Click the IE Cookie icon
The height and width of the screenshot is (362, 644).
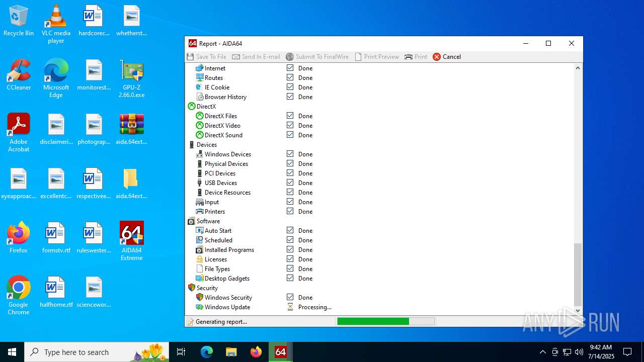(x=199, y=87)
